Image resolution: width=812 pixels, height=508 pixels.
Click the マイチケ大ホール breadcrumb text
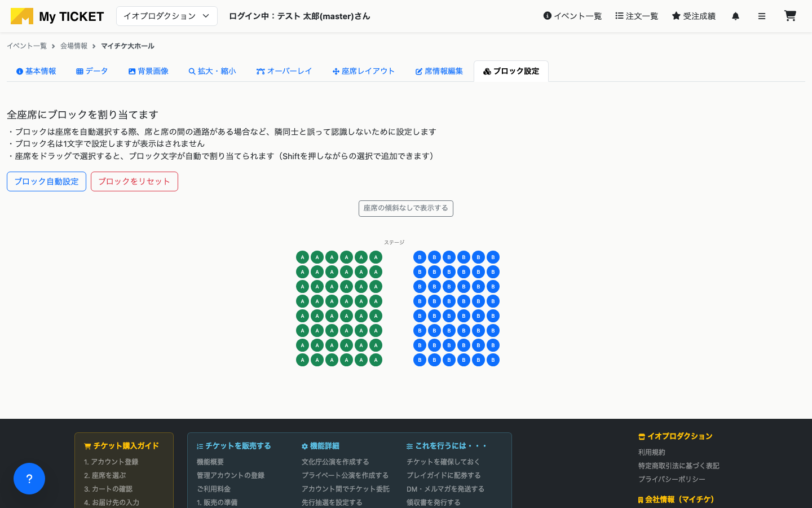coord(127,46)
